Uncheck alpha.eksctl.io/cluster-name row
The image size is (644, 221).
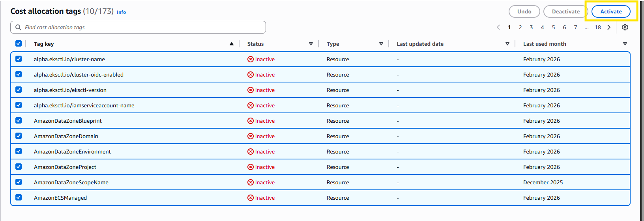click(x=19, y=59)
